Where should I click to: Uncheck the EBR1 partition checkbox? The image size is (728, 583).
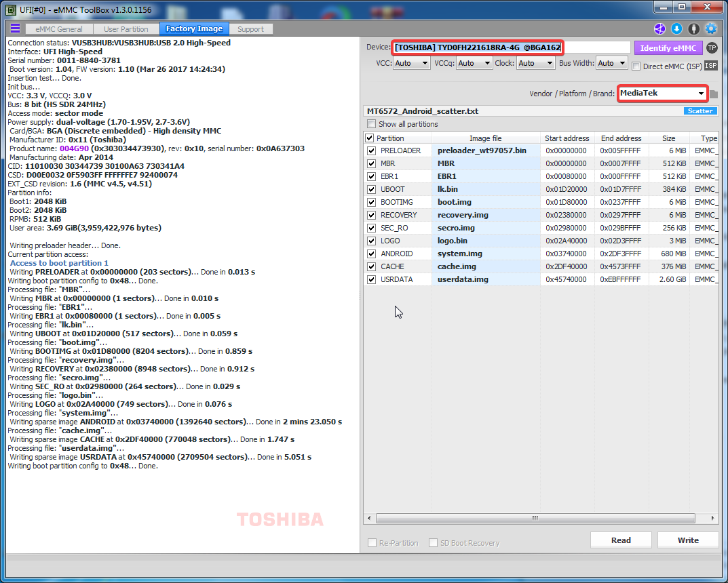[371, 176]
